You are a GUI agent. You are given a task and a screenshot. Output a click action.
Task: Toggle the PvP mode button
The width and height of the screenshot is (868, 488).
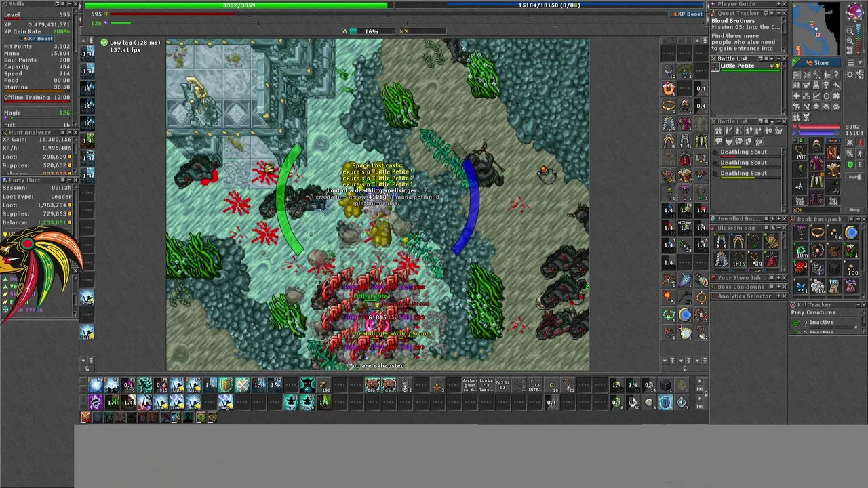point(855,177)
